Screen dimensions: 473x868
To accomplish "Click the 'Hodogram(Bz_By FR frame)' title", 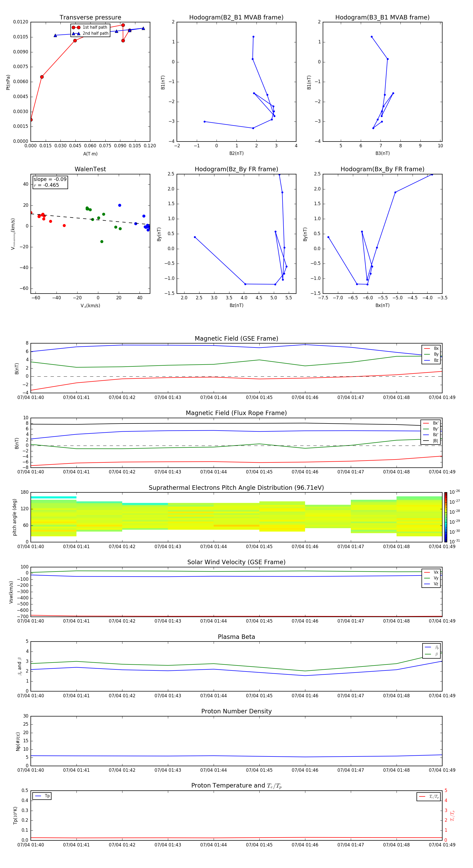I will point(236,169).
